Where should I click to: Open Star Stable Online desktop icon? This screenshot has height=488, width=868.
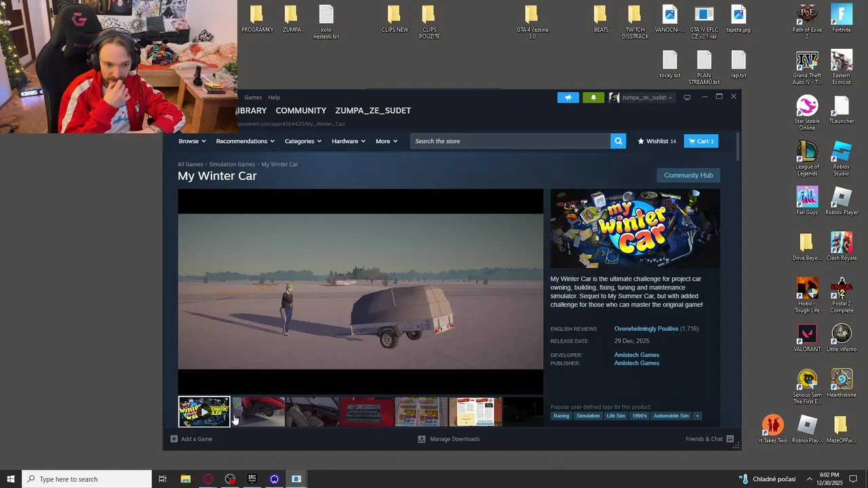[807, 113]
